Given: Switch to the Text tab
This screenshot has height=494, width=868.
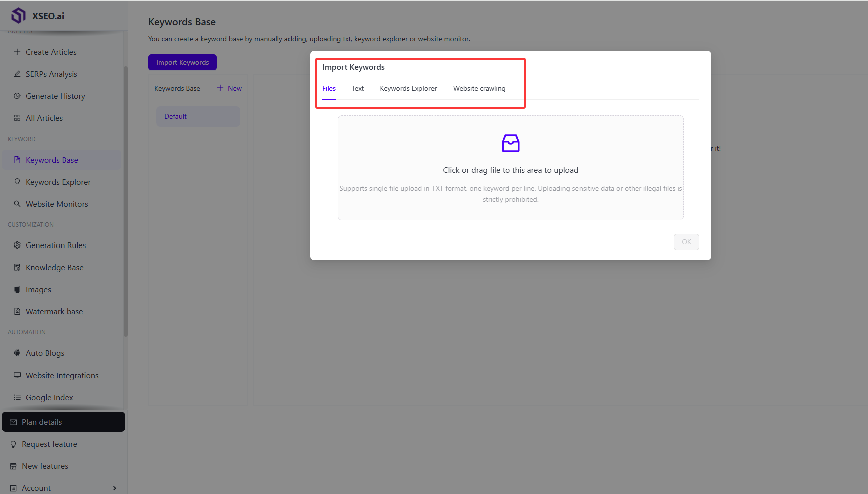Looking at the screenshot, I should point(357,88).
